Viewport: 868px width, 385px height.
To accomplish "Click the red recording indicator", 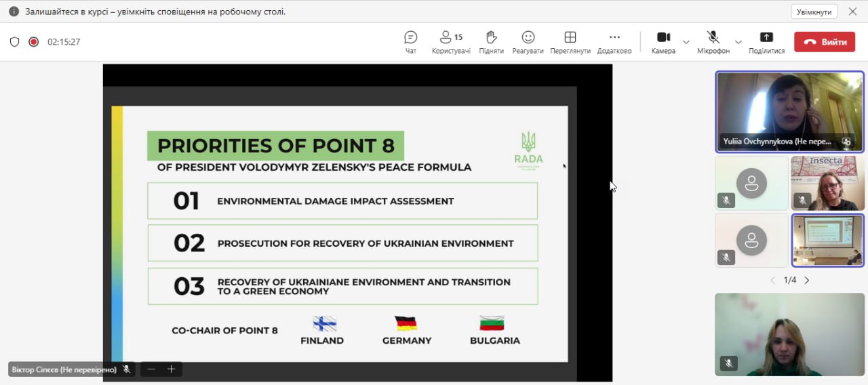I will tap(33, 42).
